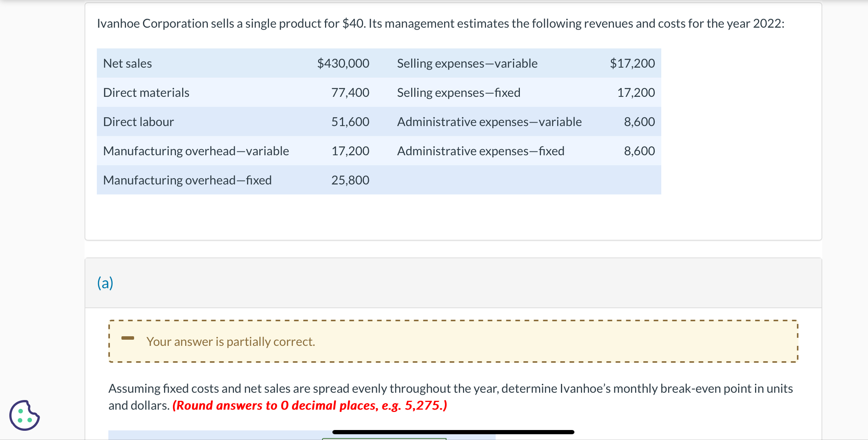The image size is (868, 440).
Task: Click Administrative expenses—variable label
Action: pos(489,122)
